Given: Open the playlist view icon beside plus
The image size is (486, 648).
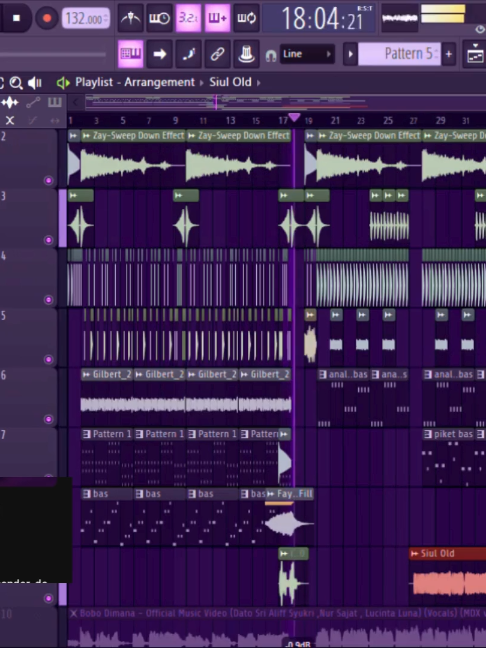Looking at the screenshot, I should click(475, 54).
